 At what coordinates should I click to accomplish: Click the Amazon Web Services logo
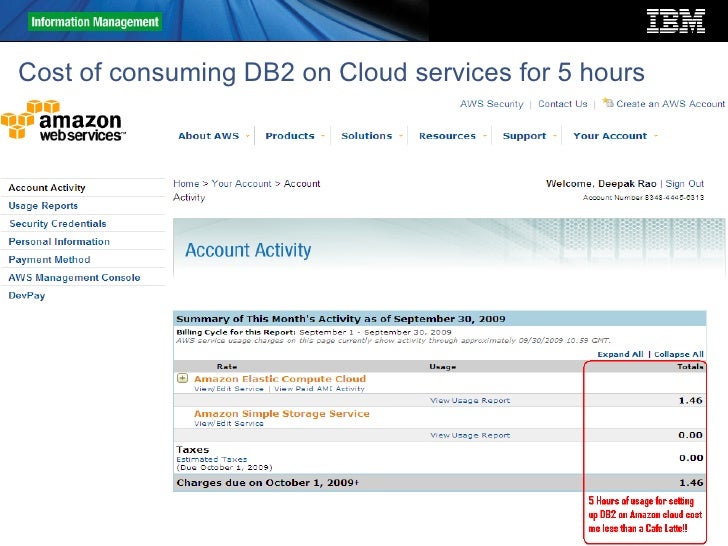63,121
